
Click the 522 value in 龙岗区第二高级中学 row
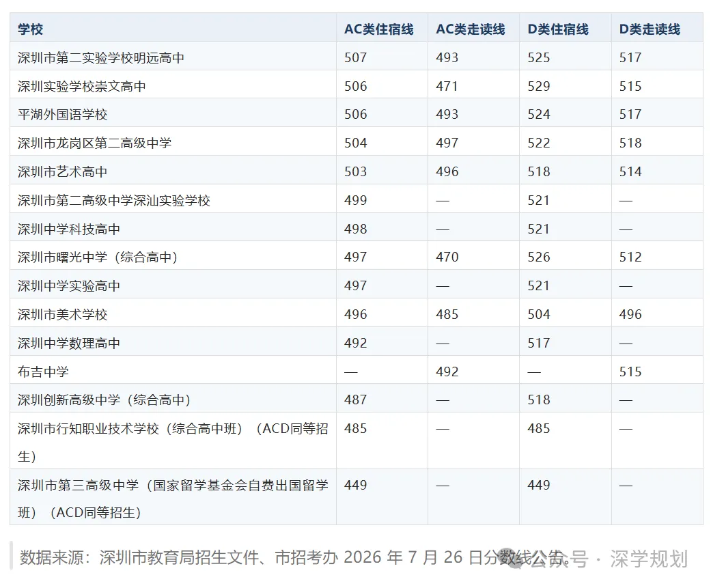(539, 143)
